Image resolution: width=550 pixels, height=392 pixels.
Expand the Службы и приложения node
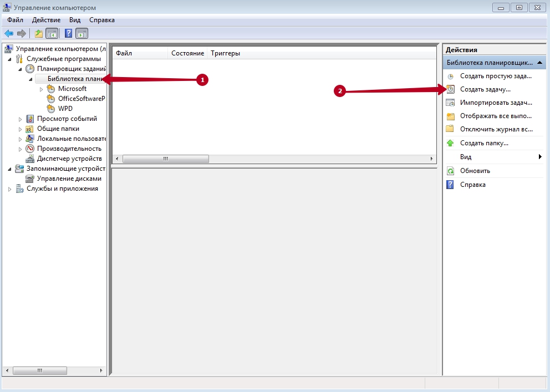pyautogui.click(x=9, y=189)
